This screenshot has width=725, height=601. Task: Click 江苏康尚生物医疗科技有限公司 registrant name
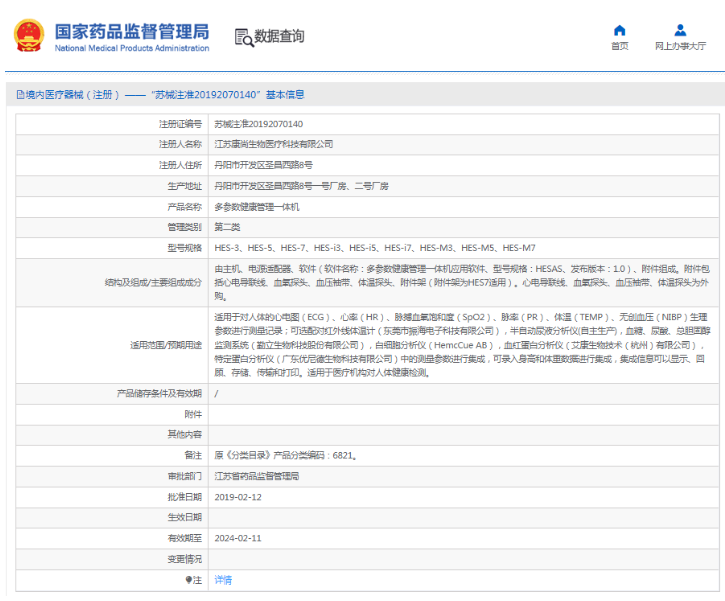[274, 144]
